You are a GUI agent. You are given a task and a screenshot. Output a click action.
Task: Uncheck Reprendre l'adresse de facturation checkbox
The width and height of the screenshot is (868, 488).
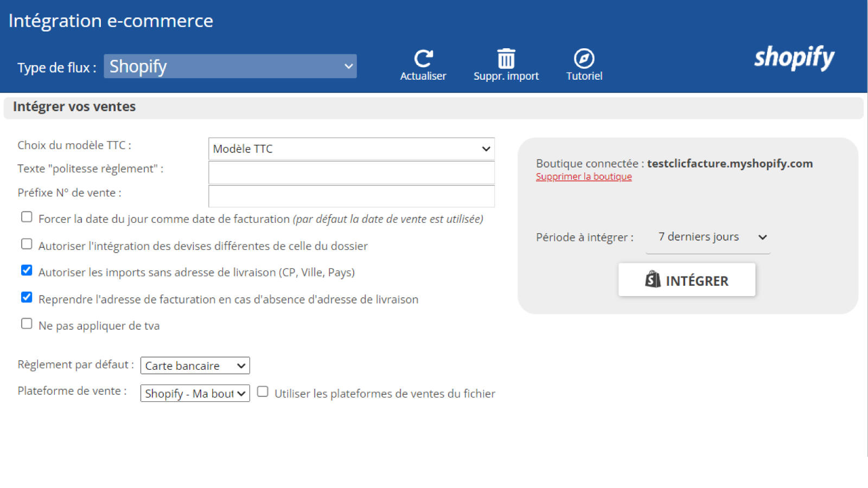point(27,297)
